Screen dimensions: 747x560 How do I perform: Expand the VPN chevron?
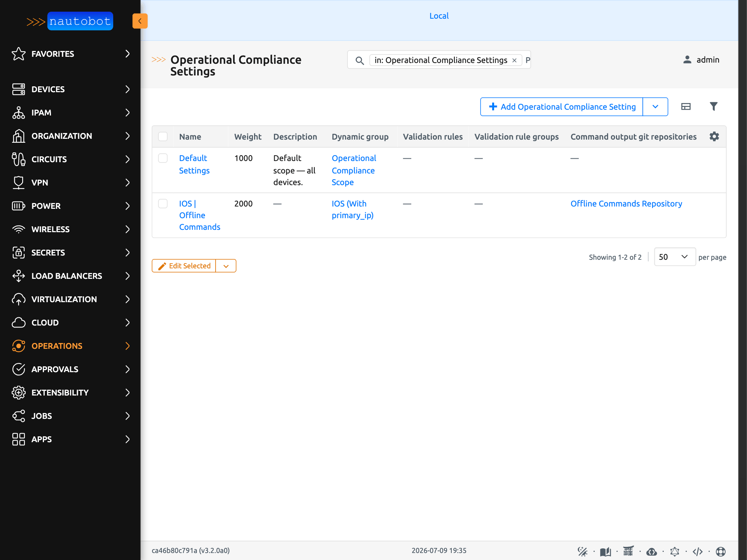point(127,182)
